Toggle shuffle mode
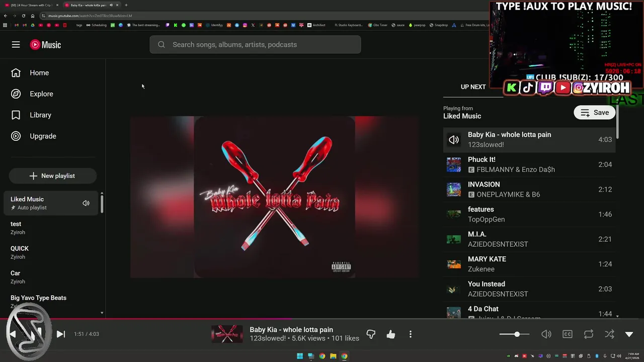This screenshot has width=644, height=362. [x=609, y=334]
